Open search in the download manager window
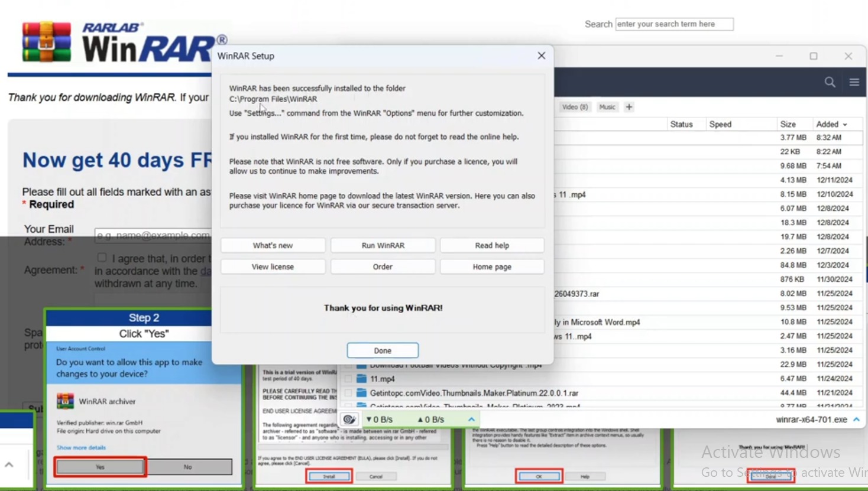868x491 pixels. 830,82
